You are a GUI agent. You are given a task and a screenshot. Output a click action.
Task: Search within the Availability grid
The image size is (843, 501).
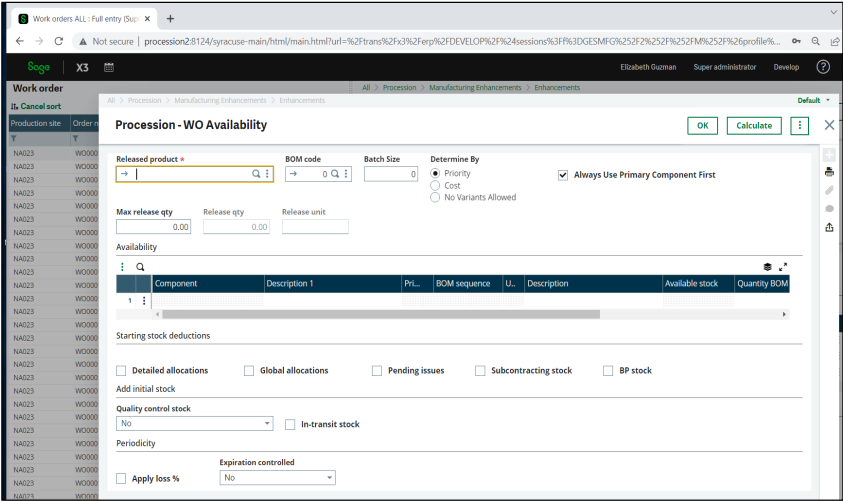140,267
